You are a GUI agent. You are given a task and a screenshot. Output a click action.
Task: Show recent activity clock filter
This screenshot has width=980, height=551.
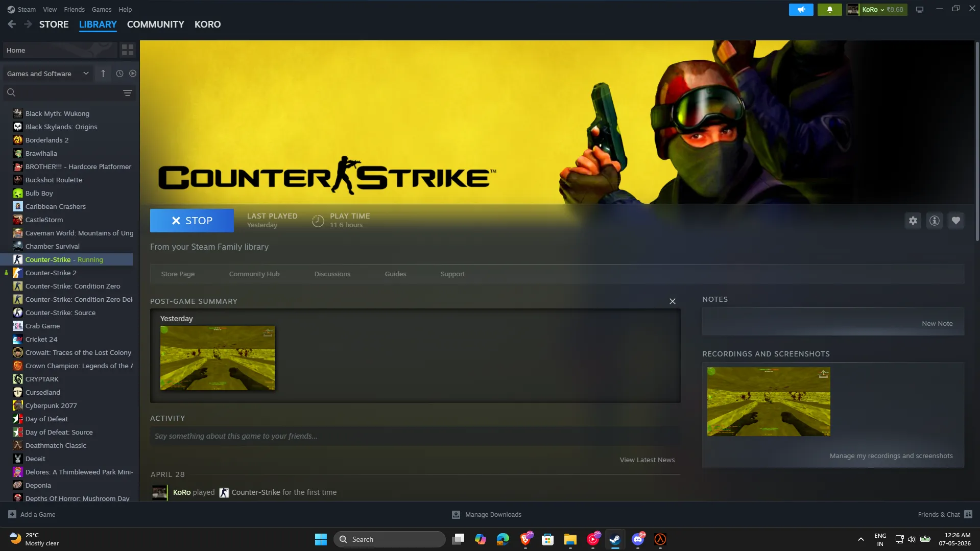click(x=119, y=74)
